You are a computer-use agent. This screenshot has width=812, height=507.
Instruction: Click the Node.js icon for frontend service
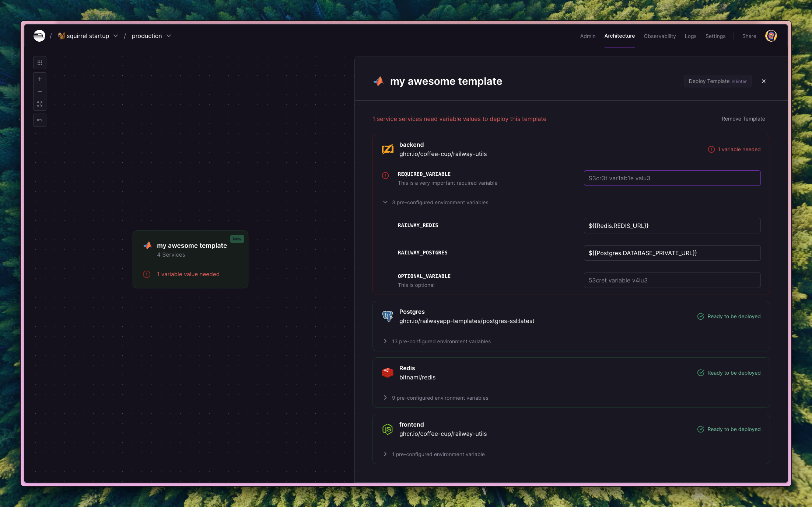[387, 429]
